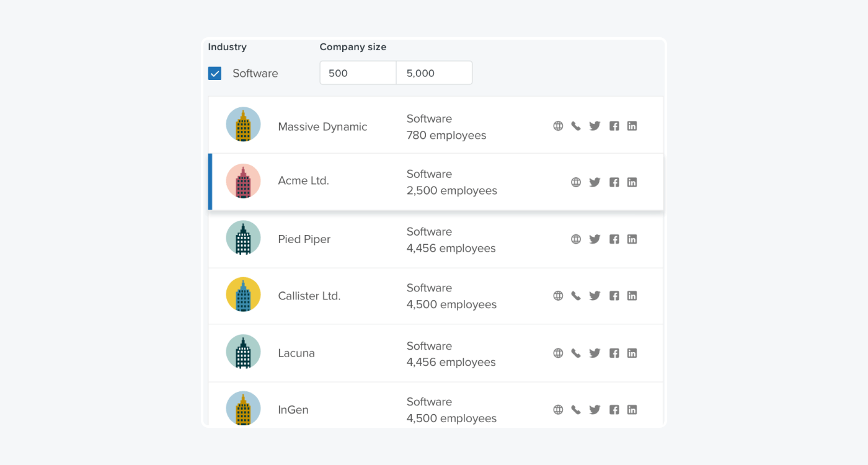
Task: Click the phone icon for Massive Dynamic
Action: coord(576,125)
